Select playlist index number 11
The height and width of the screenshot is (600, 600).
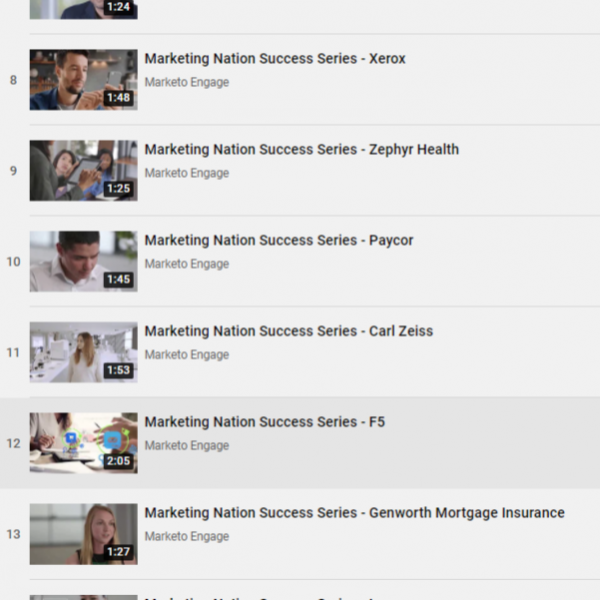(13, 352)
